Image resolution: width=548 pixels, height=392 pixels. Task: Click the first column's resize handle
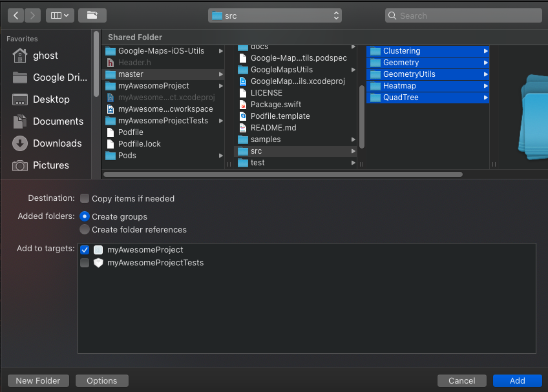click(x=229, y=164)
